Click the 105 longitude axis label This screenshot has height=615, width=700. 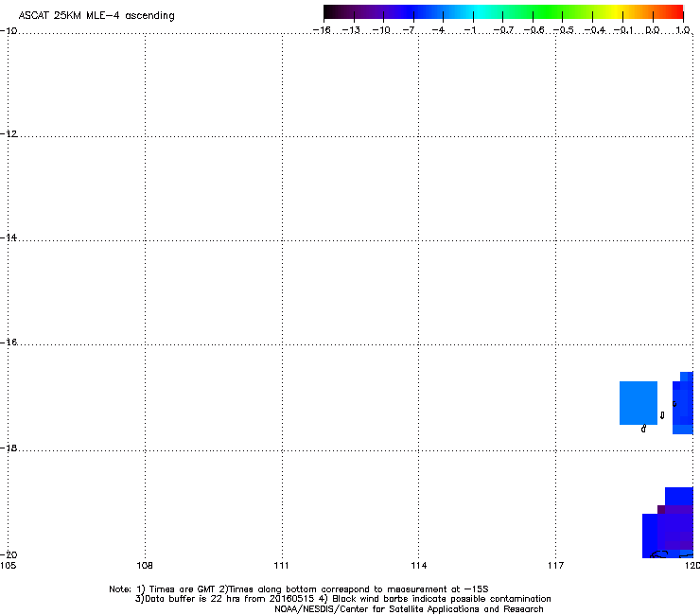(x=8, y=566)
